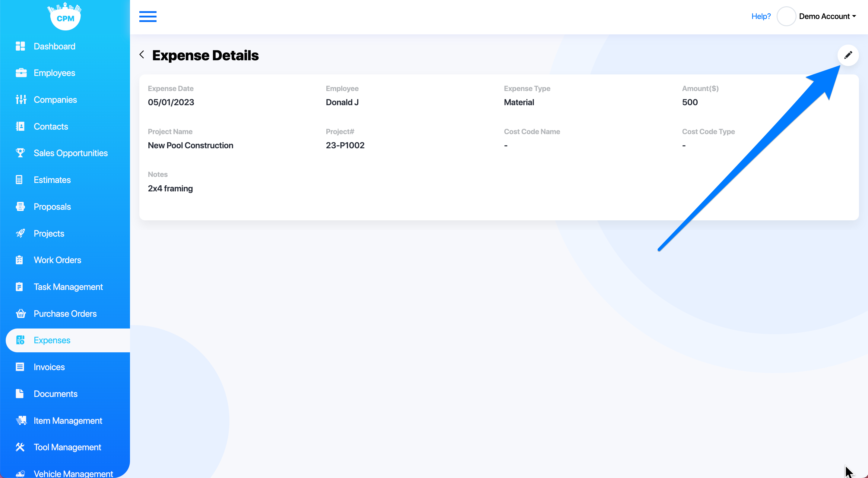Go to Proposals page
This screenshot has width=868, height=478.
[x=52, y=206]
